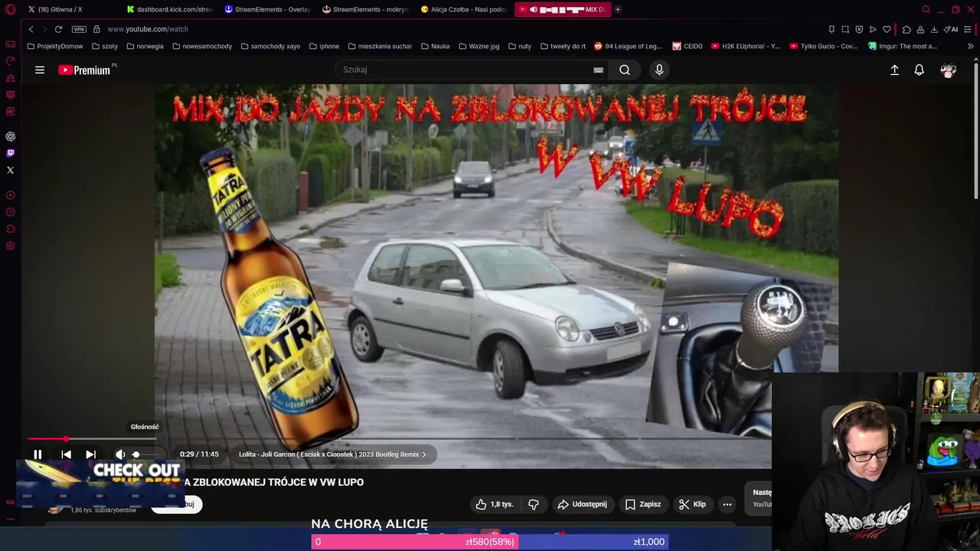The image size is (980, 551).
Task: Go back with browser back arrow
Action: (31, 29)
